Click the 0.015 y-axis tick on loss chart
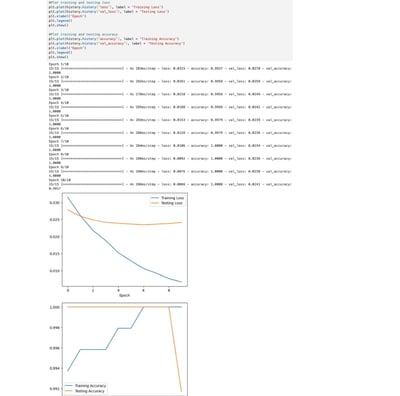The image size is (400, 396). pos(55,254)
